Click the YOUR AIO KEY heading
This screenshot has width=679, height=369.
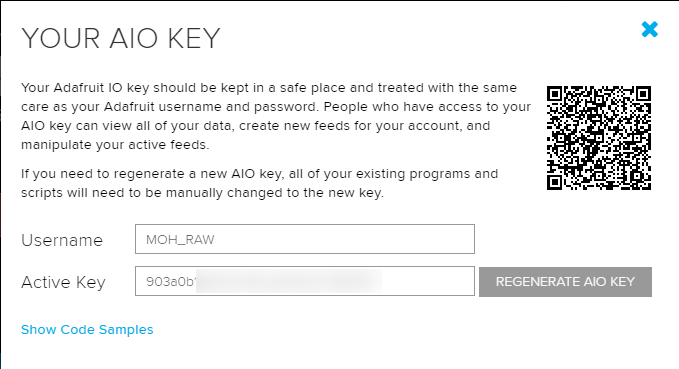click(x=121, y=39)
